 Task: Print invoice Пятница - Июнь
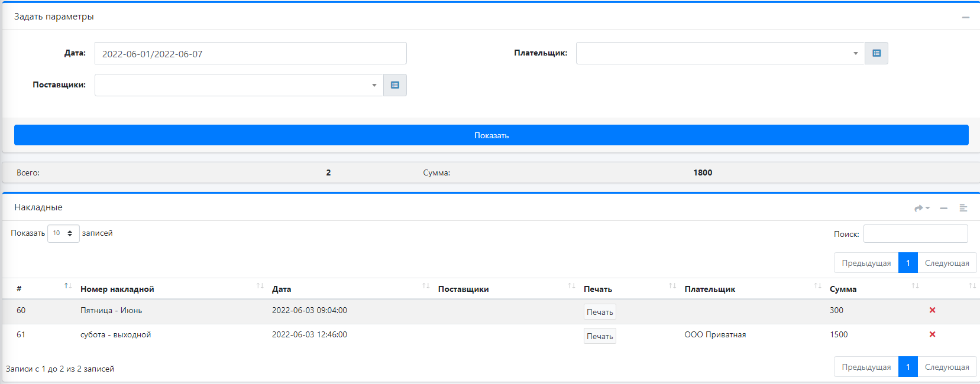point(599,312)
